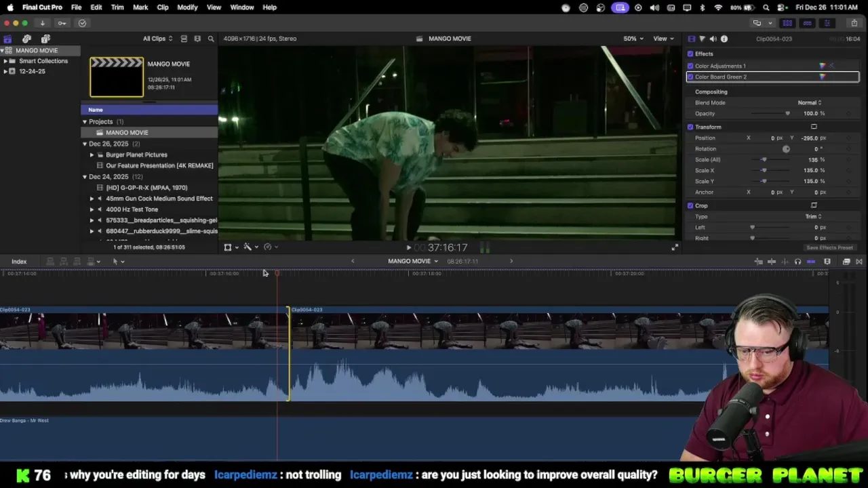
Task: Uncheck Color Board Green 2 effect
Action: click(690, 77)
